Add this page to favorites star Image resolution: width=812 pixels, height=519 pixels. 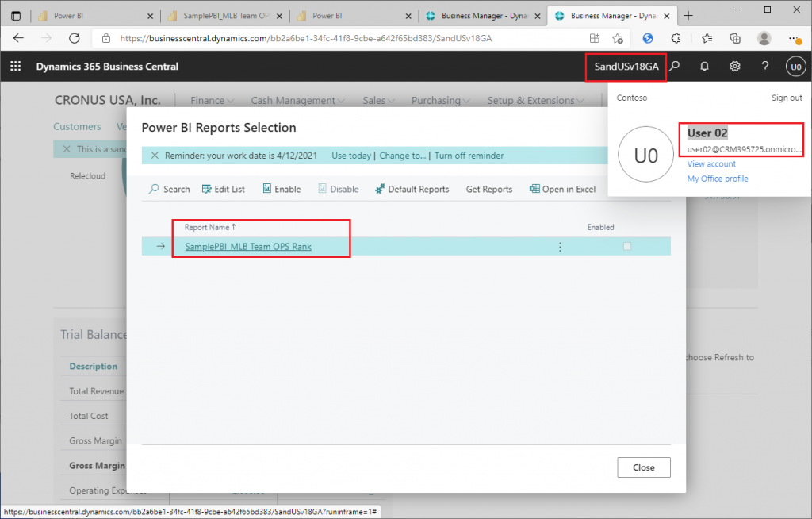(x=617, y=38)
